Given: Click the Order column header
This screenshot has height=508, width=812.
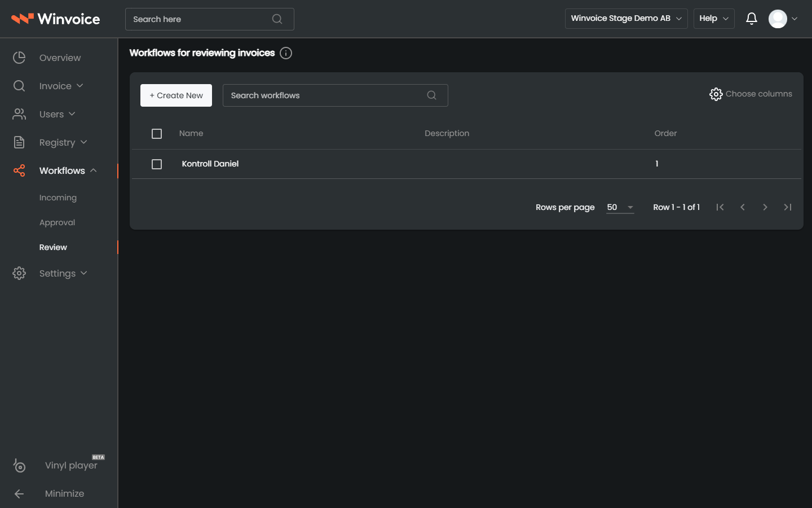Looking at the screenshot, I should click(x=665, y=133).
